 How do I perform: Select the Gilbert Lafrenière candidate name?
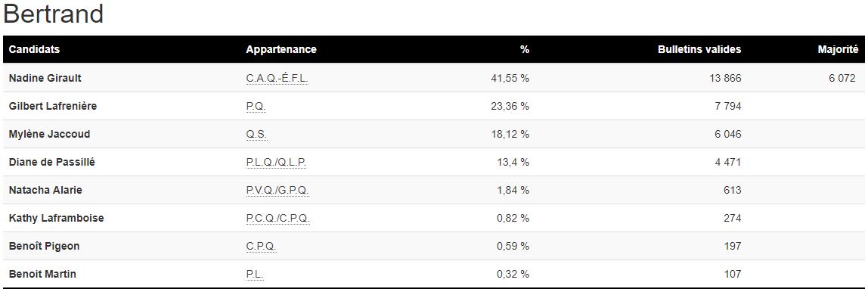tap(53, 107)
